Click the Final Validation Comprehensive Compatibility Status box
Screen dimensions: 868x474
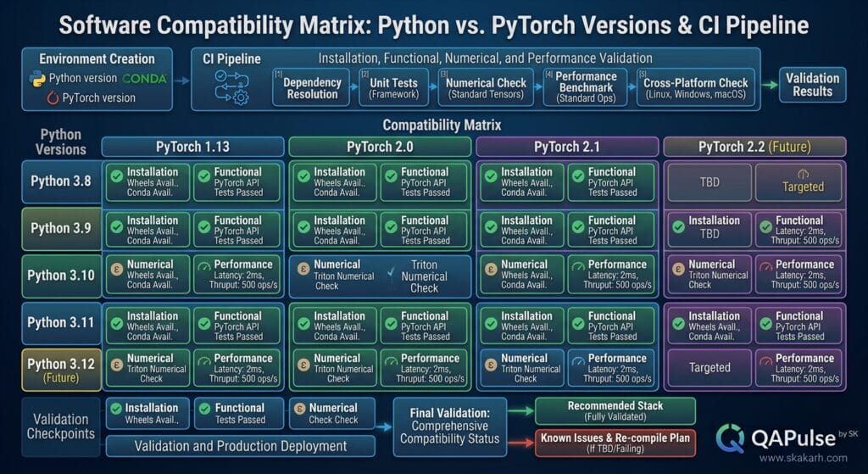pyautogui.click(x=449, y=427)
